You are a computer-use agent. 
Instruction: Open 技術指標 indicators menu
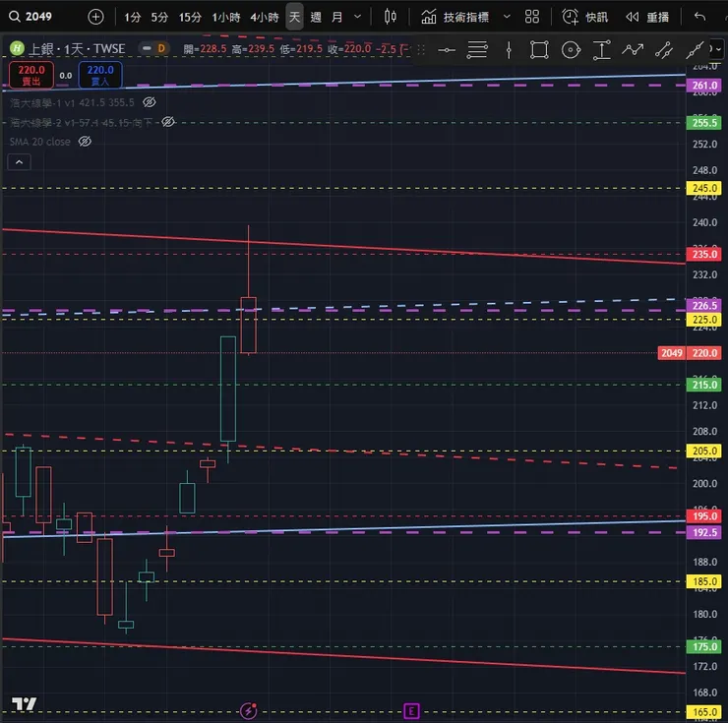click(x=455, y=17)
